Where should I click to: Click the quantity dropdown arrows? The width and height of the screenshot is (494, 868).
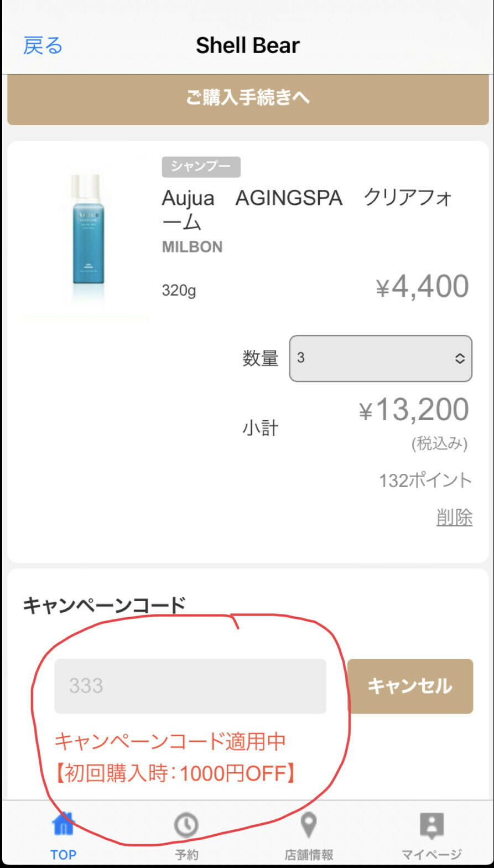pos(460,359)
